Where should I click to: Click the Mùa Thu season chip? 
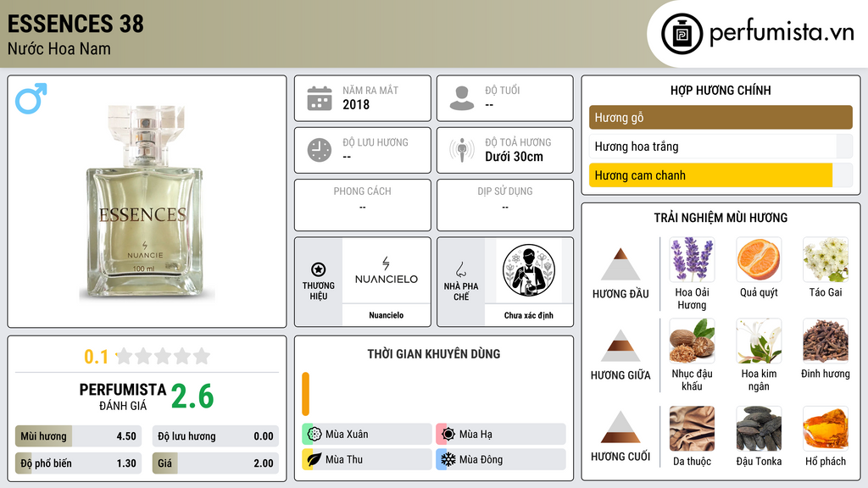(x=367, y=459)
